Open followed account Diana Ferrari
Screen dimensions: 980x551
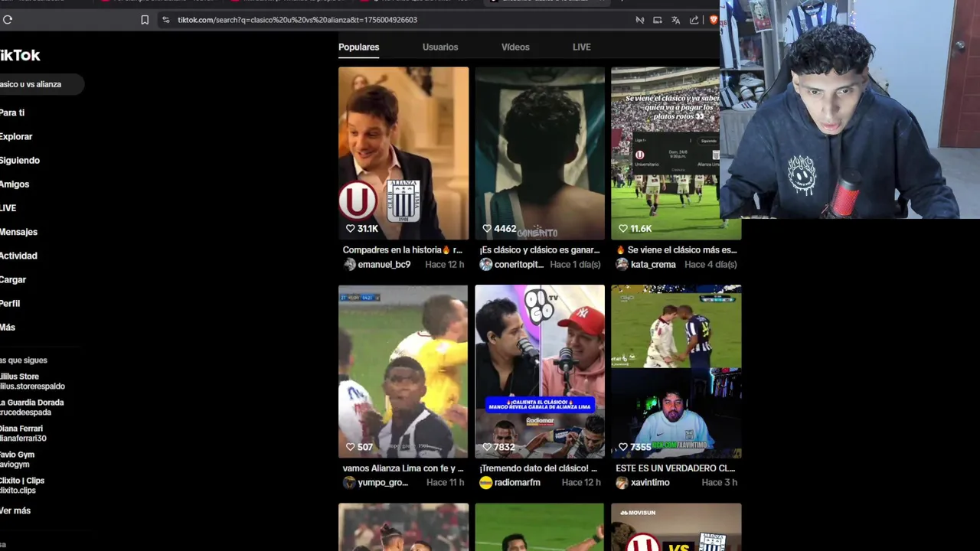point(23,433)
